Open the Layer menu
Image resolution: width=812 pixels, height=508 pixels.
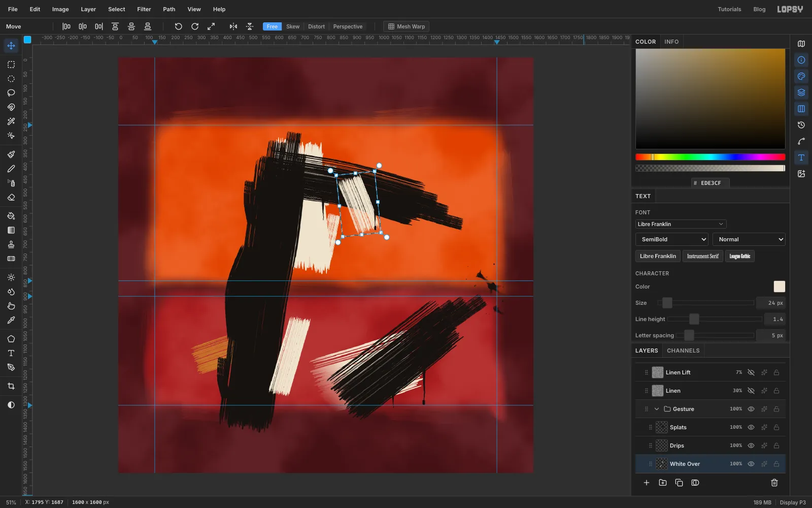coord(88,9)
